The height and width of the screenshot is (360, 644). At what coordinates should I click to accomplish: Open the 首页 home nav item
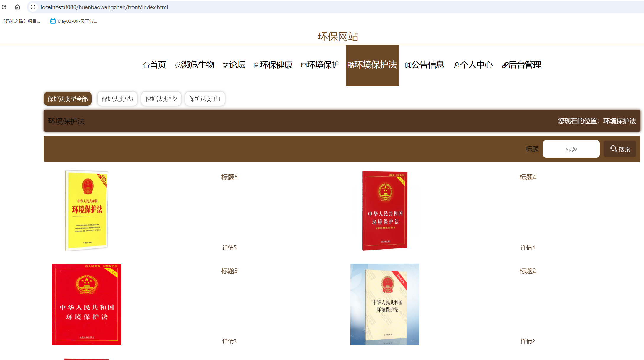point(155,65)
